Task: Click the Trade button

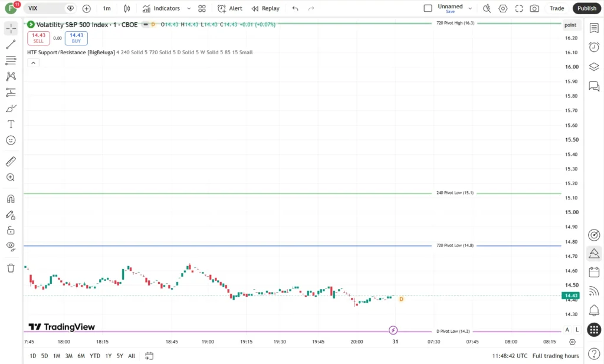Action: 557,8
